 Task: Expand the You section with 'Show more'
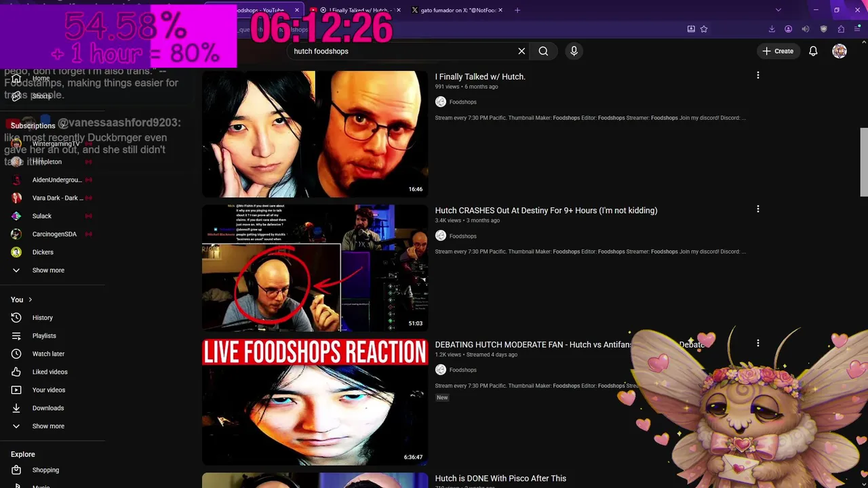(53, 426)
